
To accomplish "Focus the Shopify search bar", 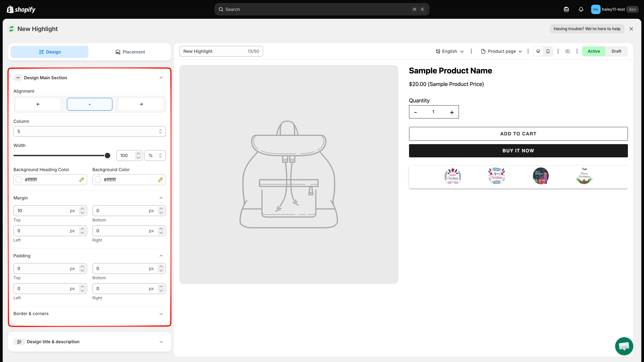I will pos(322,10).
